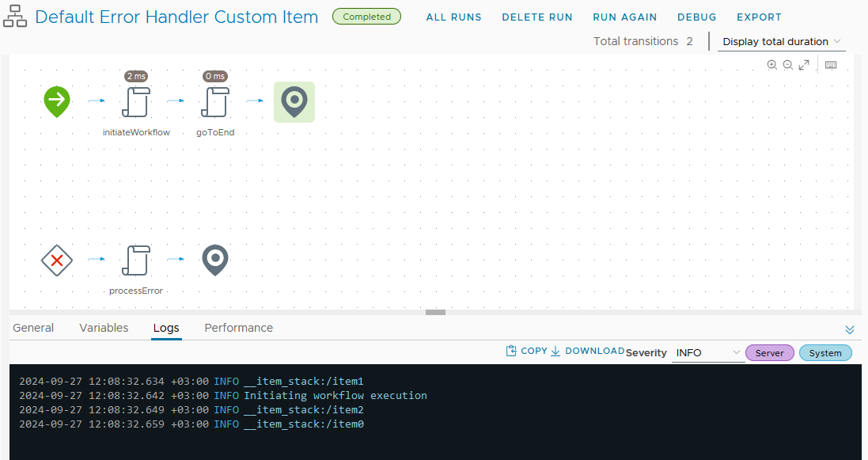Click the Default Error Handler Custom Item title
Image resolution: width=868 pixels, height=460 pixels.
point(176,17)
